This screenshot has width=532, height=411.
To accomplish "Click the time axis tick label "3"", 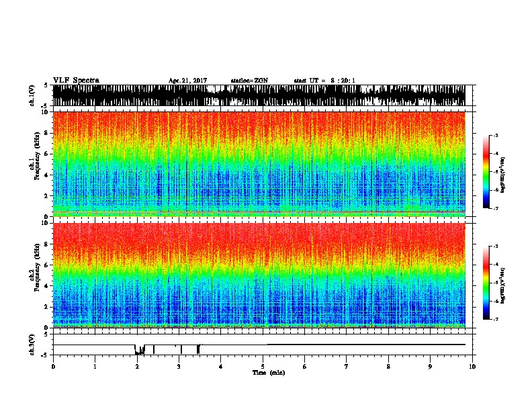I will tap(179, 367).
